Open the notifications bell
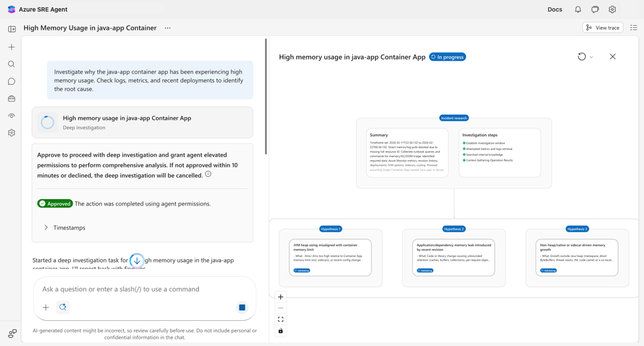The width and height of the screenshot is (644, 346). click(578, 9)
